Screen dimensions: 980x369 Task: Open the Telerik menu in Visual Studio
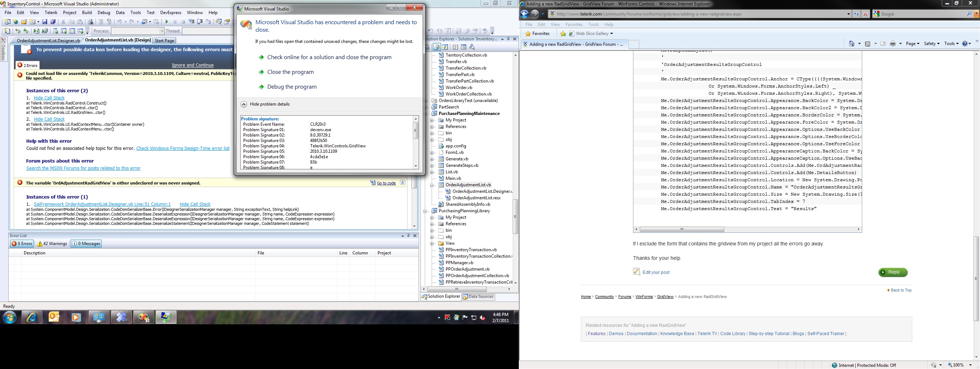point(51,13)
